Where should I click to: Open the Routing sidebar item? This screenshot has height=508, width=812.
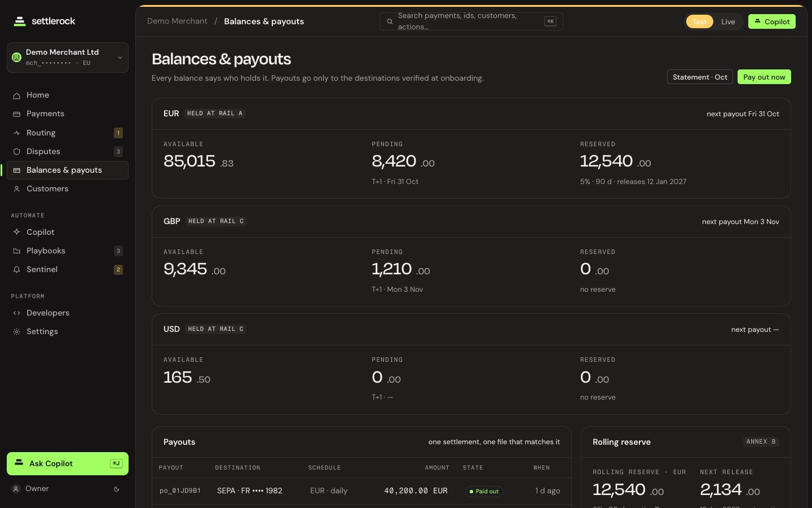pyautogui.click(x=68, y=133)
